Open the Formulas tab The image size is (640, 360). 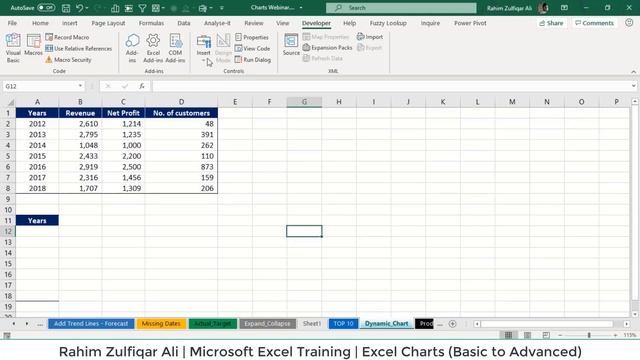(151, 23)
